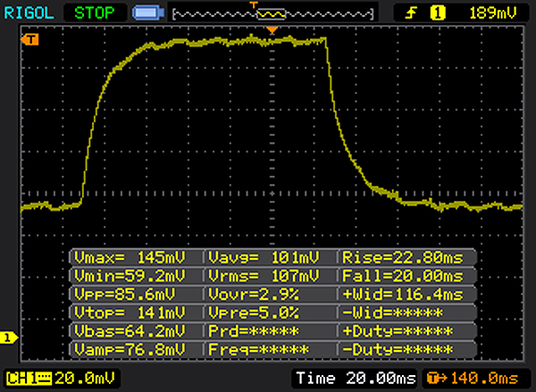The image size is (536, 392).
Task: Click the STOP run status indicator
Action: click(95, 13)
